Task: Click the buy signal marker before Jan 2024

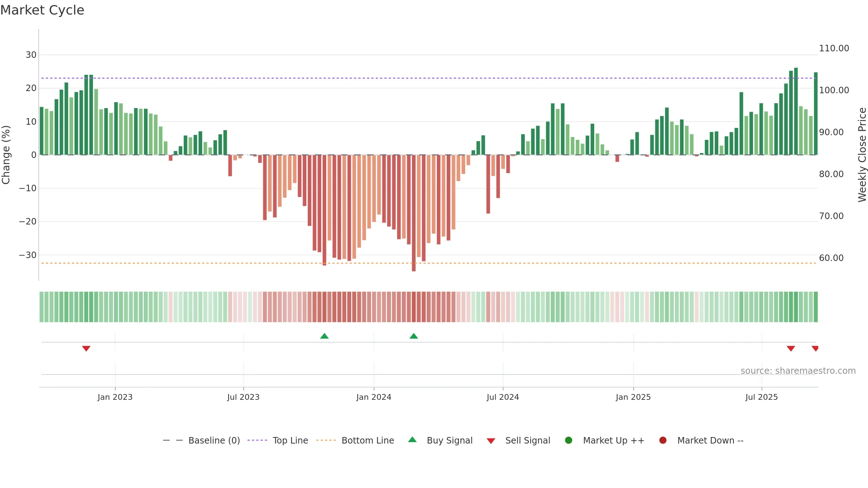Action: (x=324, y=336)
